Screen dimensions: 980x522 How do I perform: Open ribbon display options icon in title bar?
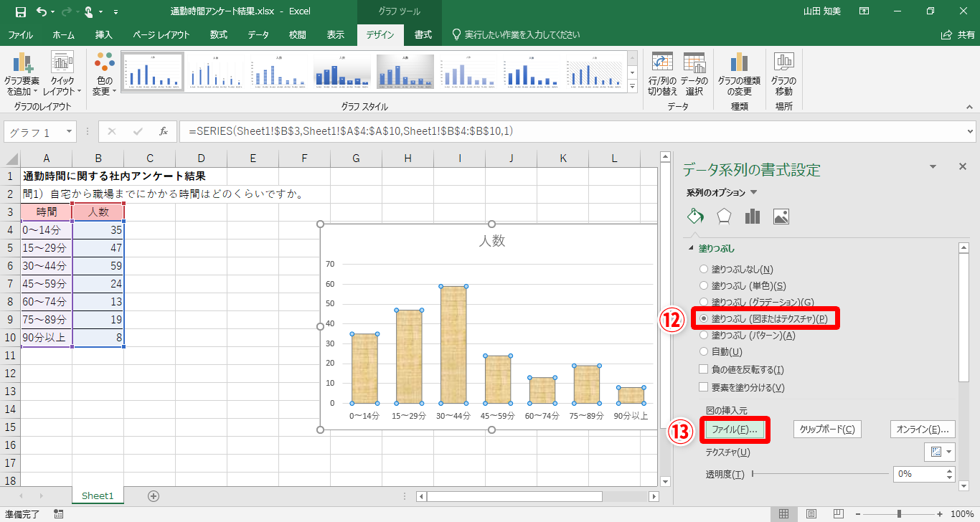point(864,11)
